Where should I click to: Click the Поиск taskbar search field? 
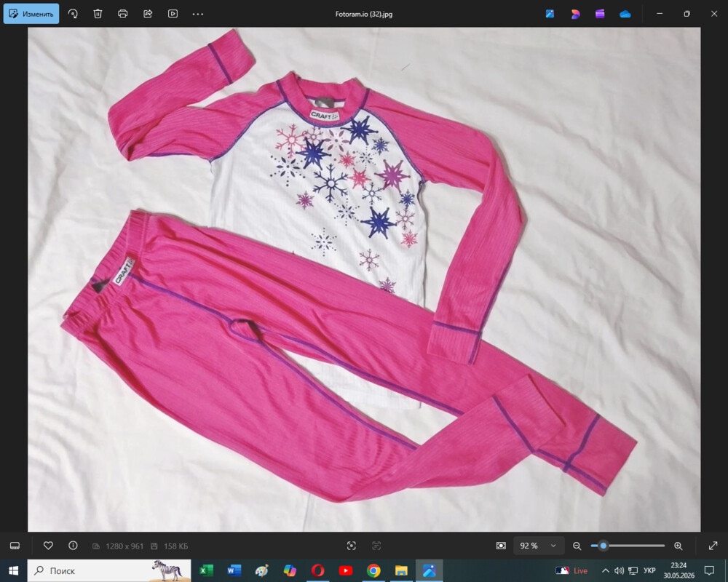109,571
